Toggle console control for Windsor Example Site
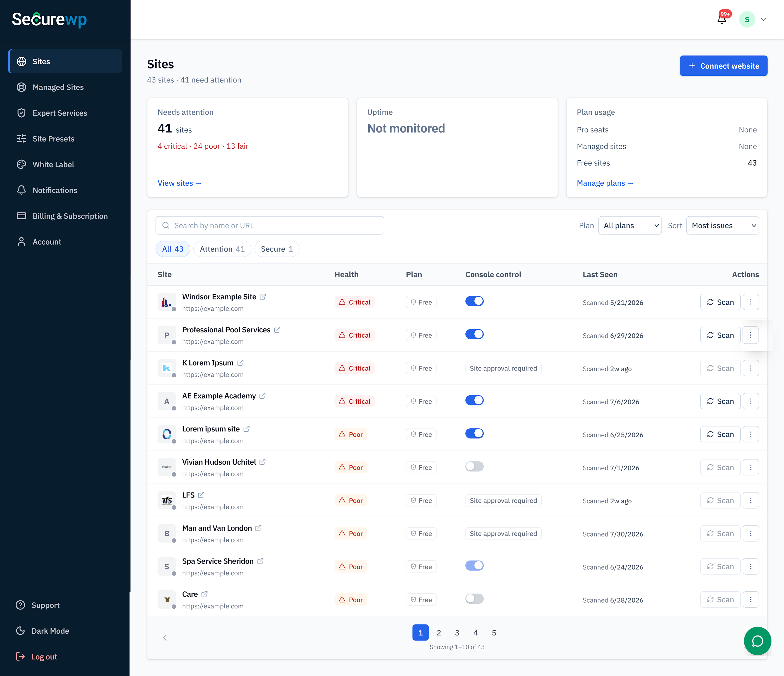The image size is (784, 676). click(x=475, y=301)
